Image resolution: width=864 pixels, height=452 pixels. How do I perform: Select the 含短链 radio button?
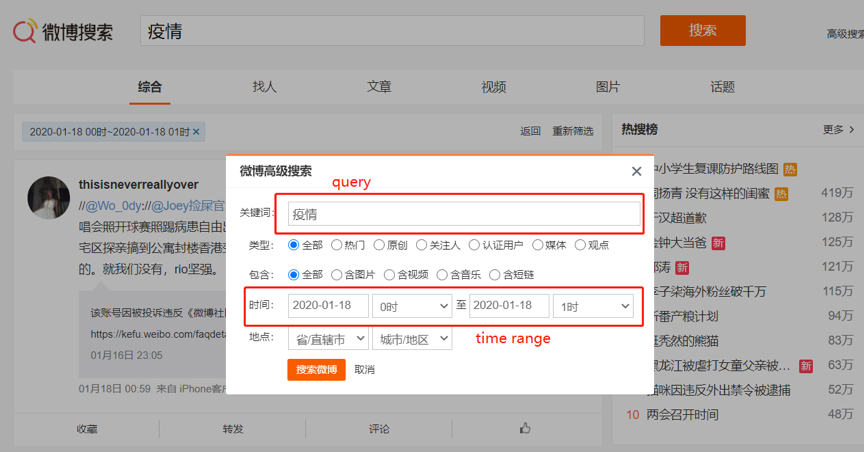495,275
